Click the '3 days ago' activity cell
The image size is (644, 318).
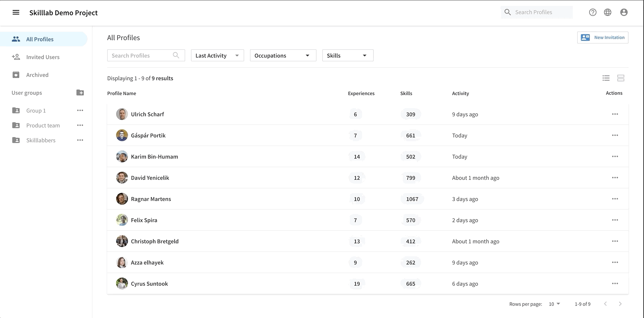pyautogui.click(x=465, y=199)
